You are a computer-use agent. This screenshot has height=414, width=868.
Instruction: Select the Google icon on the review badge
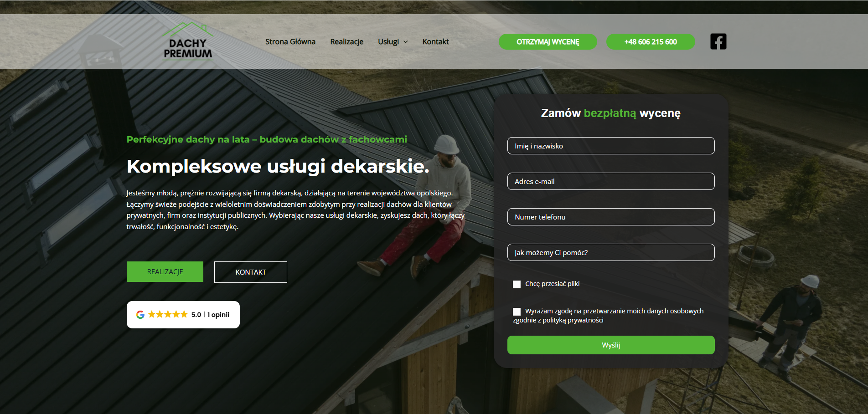140,314
